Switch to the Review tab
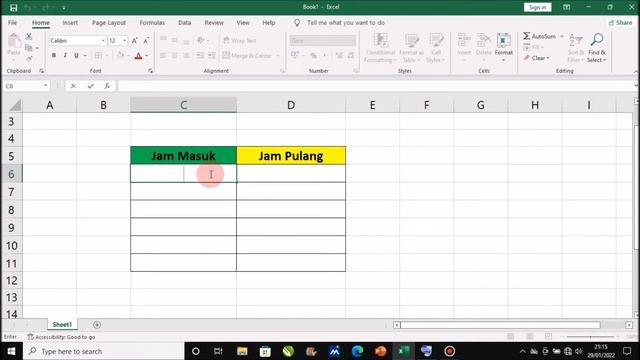Screen dimensions: 640x360 click(x=214, y=23)
